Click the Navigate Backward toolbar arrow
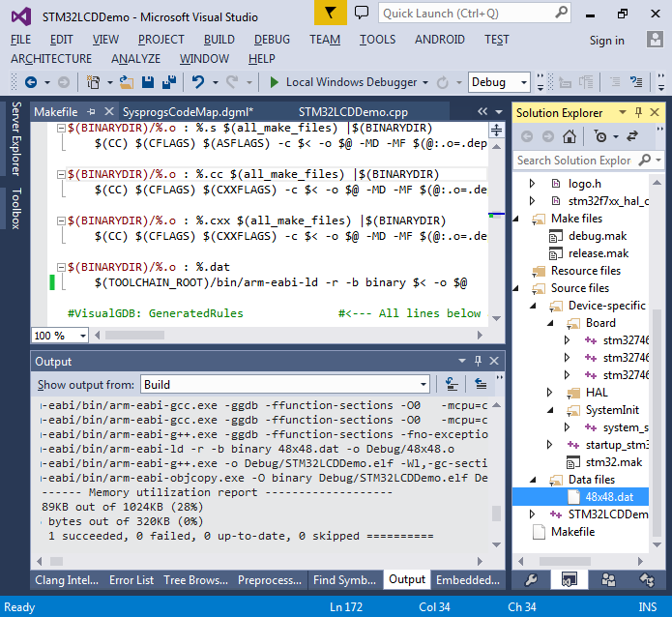 coord(31,82)
